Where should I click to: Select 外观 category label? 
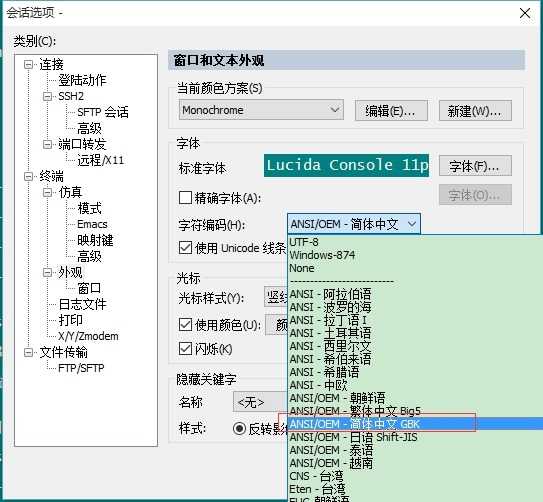tap(70, 272)
